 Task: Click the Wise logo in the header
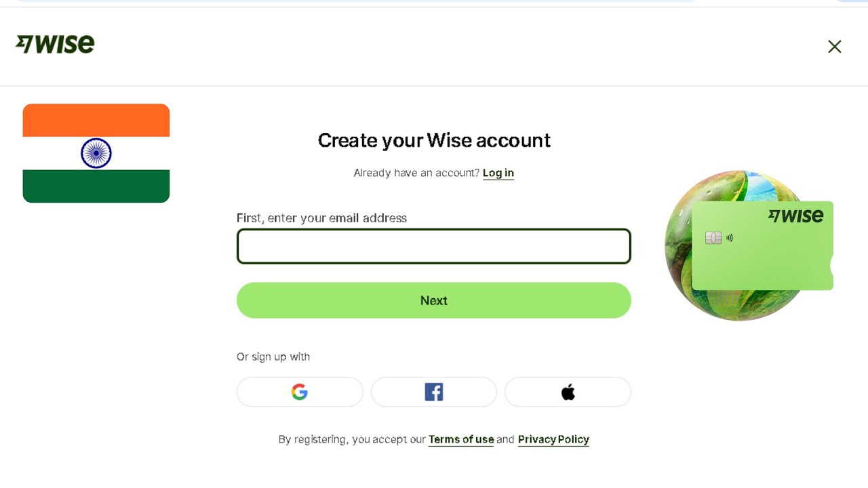(x=55, y=44)
